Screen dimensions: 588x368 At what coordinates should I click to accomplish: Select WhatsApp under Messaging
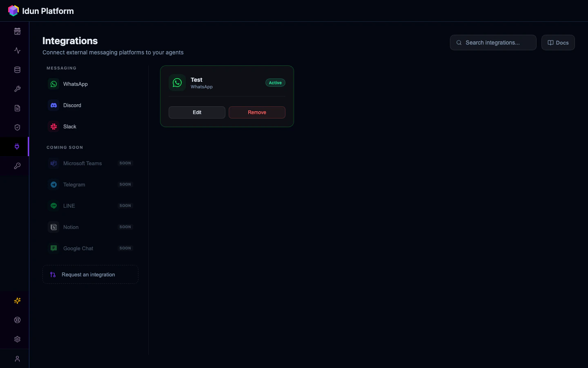click(75, 84)
